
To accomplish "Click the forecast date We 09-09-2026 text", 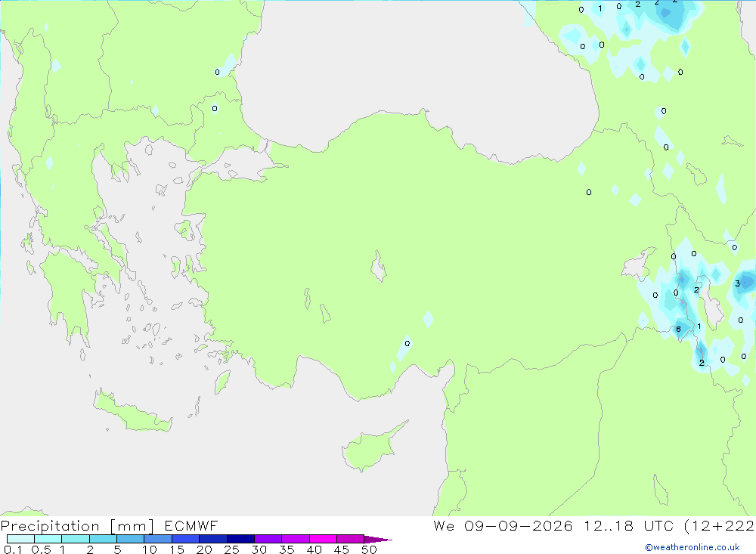I will coord(503,525).
